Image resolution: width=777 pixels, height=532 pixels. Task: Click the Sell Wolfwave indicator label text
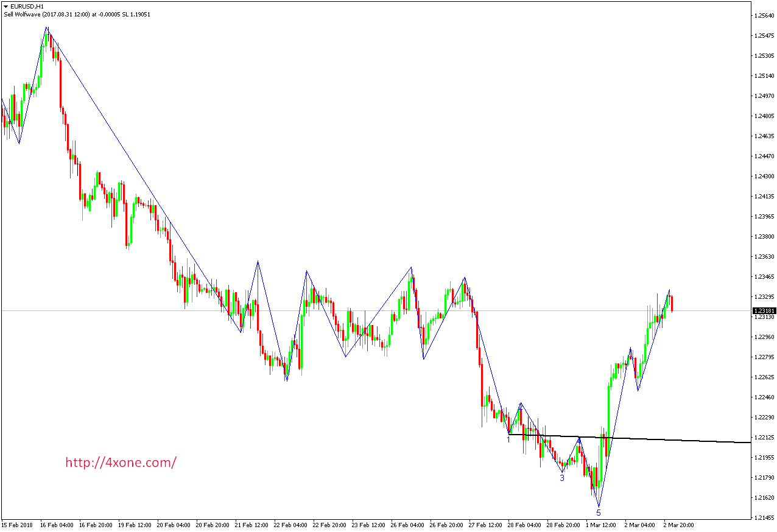pos(77,14)
